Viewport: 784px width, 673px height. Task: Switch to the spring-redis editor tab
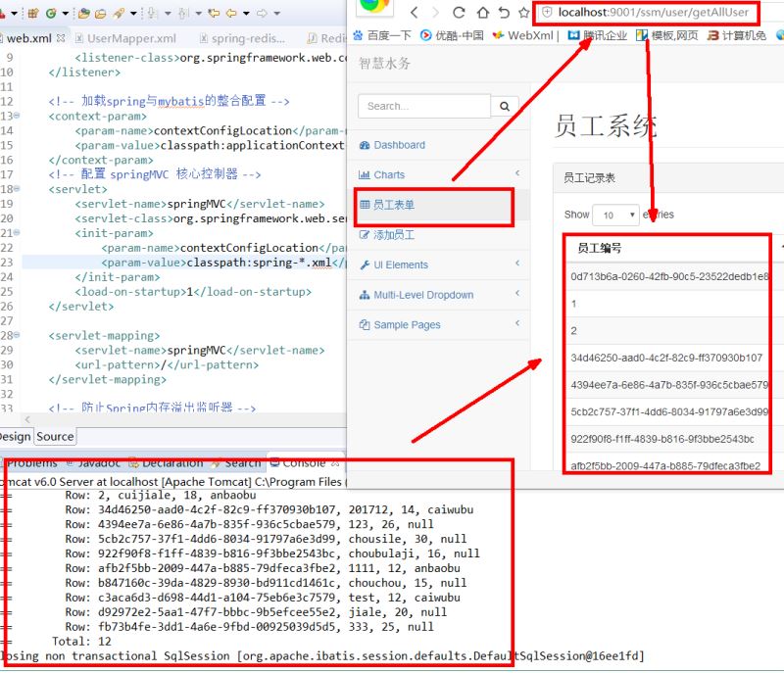pos(242,38)
